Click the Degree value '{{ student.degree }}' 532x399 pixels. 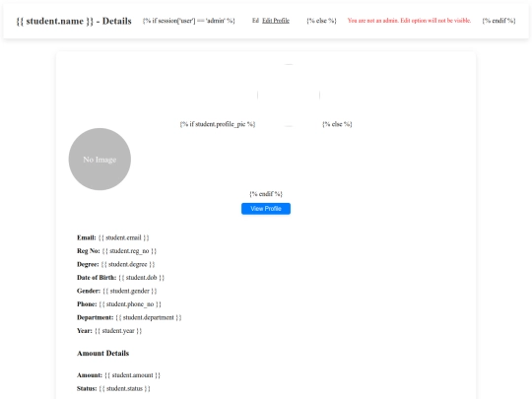click(x=128, y=264)
